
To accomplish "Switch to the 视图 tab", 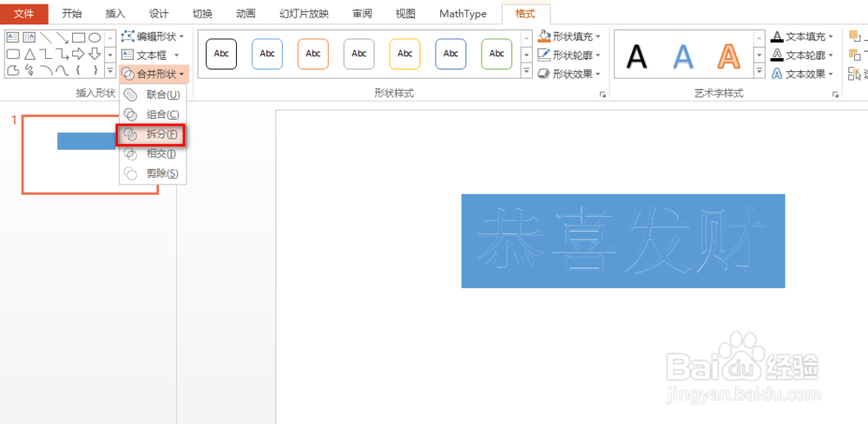I will pyautogui.click(x=405, y=14).
